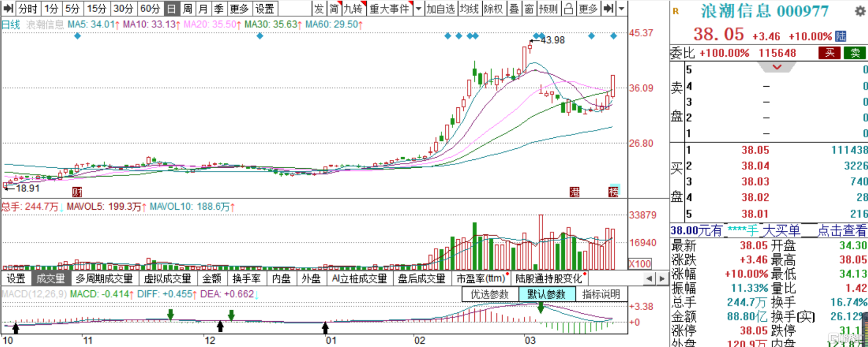Open the 更多 dropdown beside the lock icon
The image size is (868, 347).
(588, 8)
